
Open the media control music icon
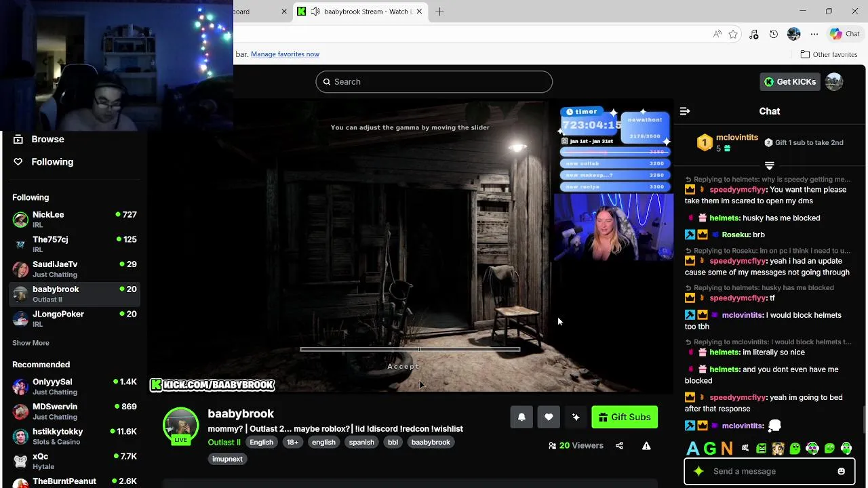[753, 34]
